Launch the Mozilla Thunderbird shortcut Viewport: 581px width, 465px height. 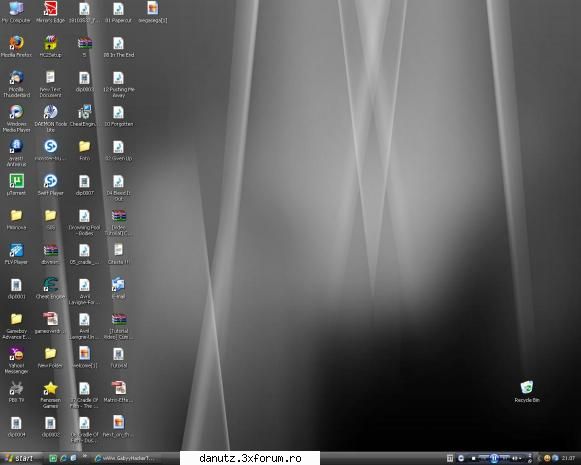pos(16,84)
